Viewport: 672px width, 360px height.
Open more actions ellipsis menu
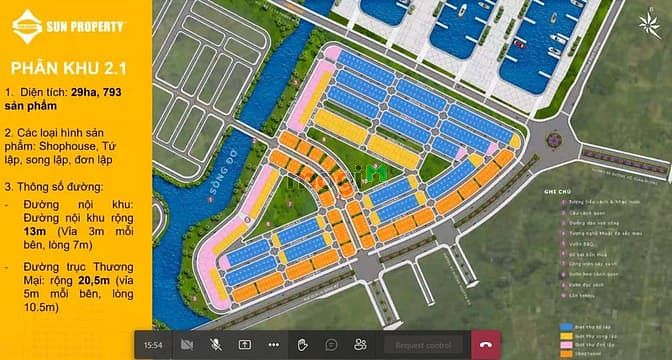[x=273, y=345]
